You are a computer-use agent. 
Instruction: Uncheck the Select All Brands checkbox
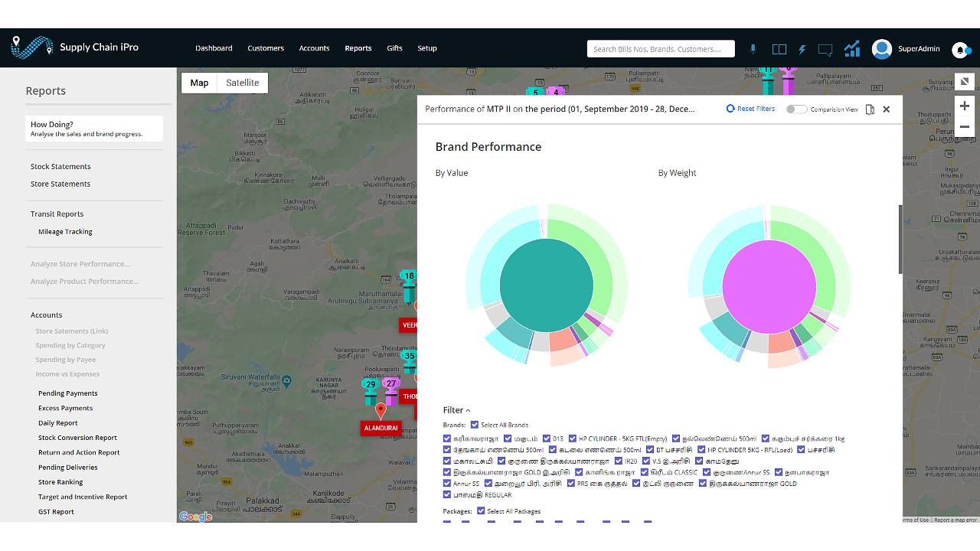[x=475, y=425]
